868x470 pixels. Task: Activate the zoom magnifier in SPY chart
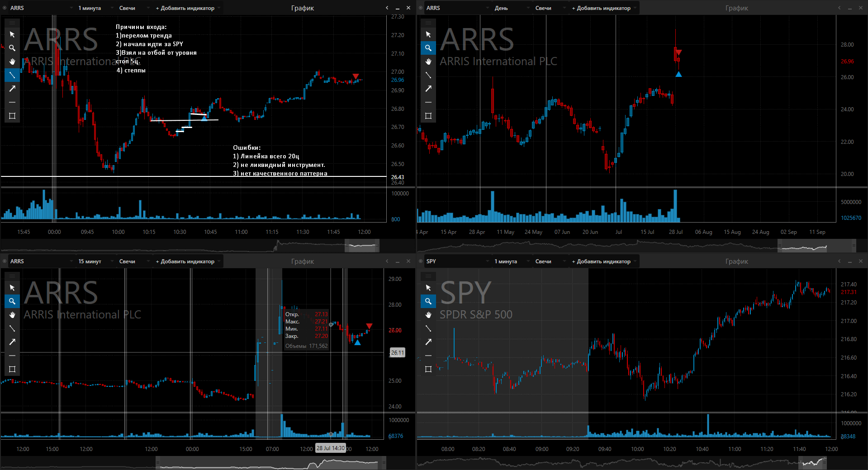coord(428,301)
